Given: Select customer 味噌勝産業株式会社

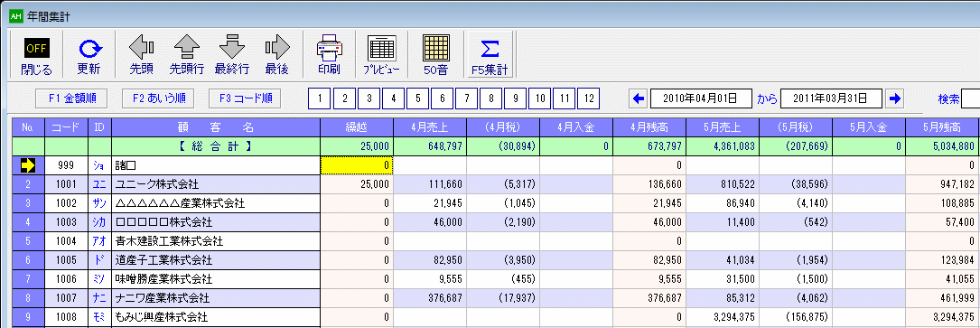Looking at the screenshot, I should pos(216,279).
